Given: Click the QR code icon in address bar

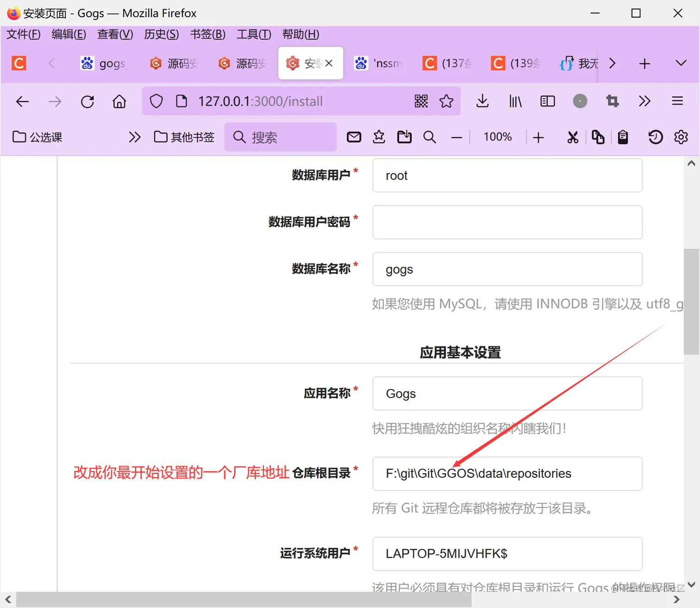Looking at the screenshot, I should [x=421, y=101].
